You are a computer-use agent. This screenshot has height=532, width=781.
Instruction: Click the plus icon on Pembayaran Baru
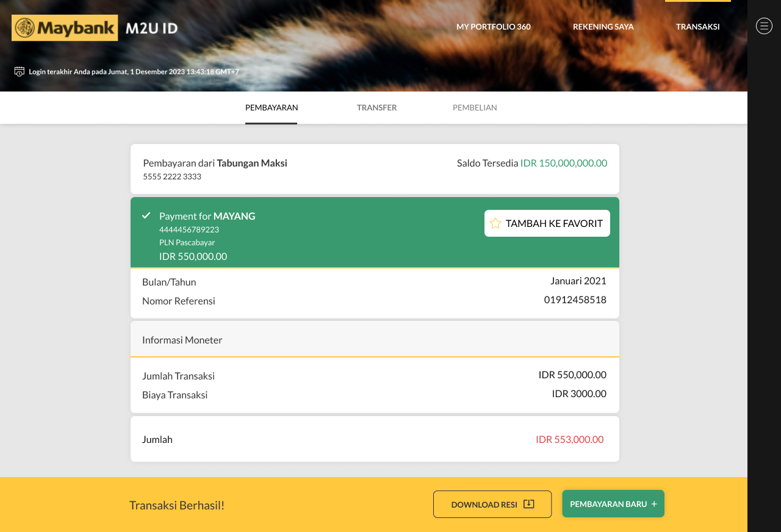[654, 504]
